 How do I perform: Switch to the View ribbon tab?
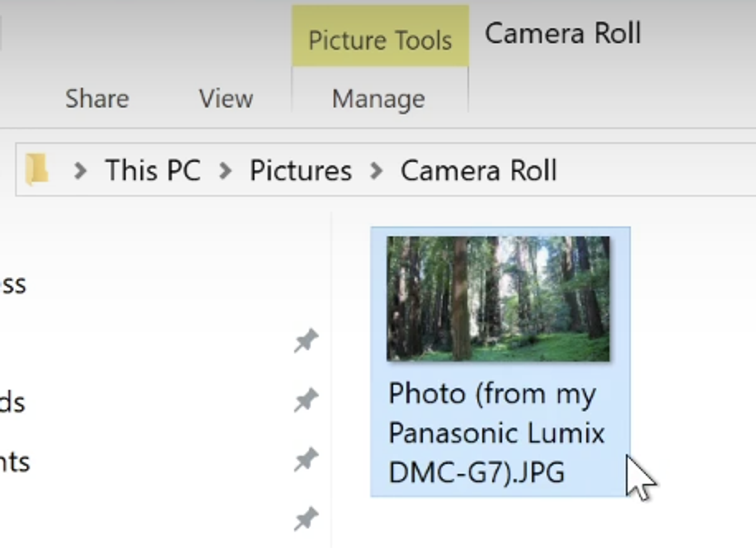[226, 99]
